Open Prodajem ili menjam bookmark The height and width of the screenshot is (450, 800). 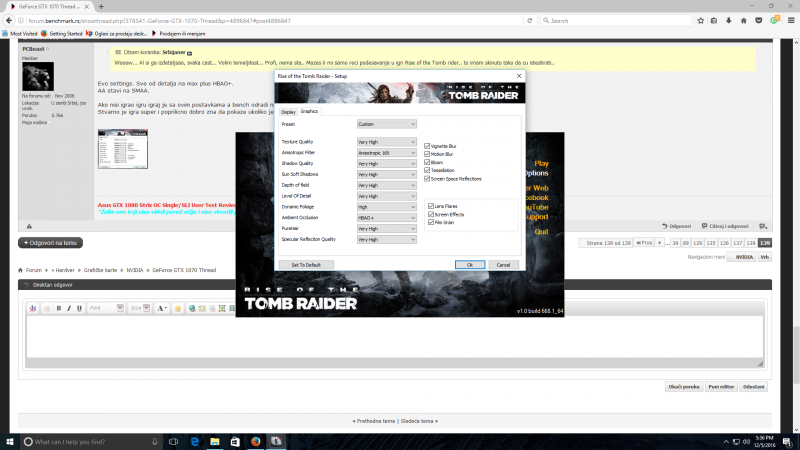(178, 34)
